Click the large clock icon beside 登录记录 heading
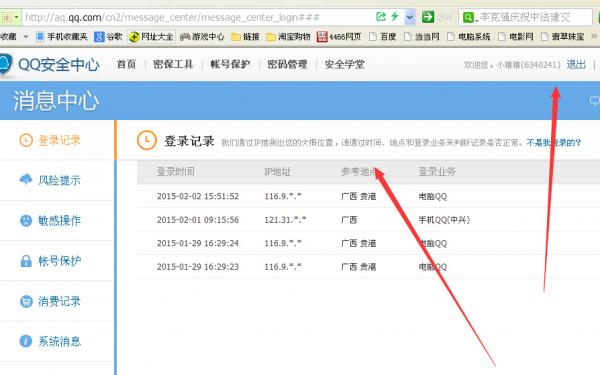 coord(147,140)
